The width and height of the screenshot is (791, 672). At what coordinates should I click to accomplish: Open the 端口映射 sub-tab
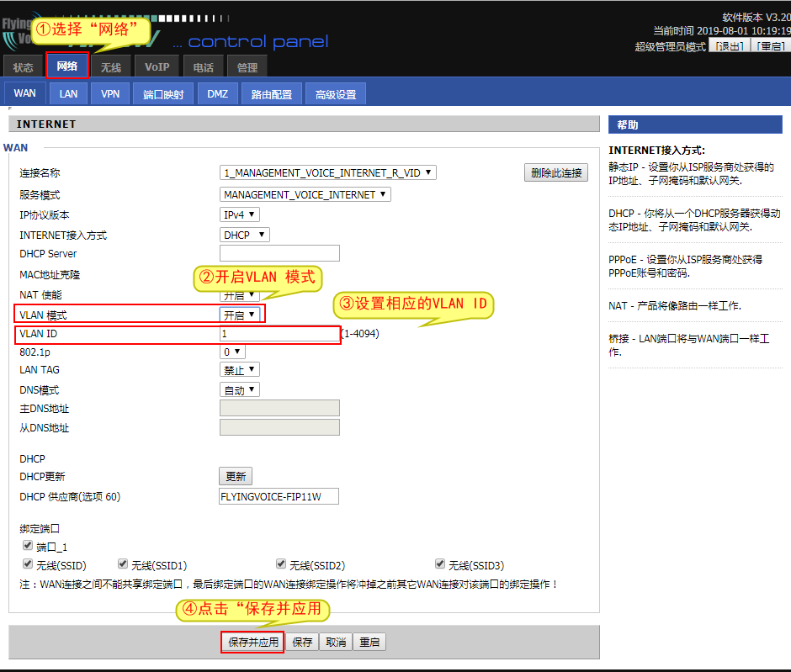163,94
